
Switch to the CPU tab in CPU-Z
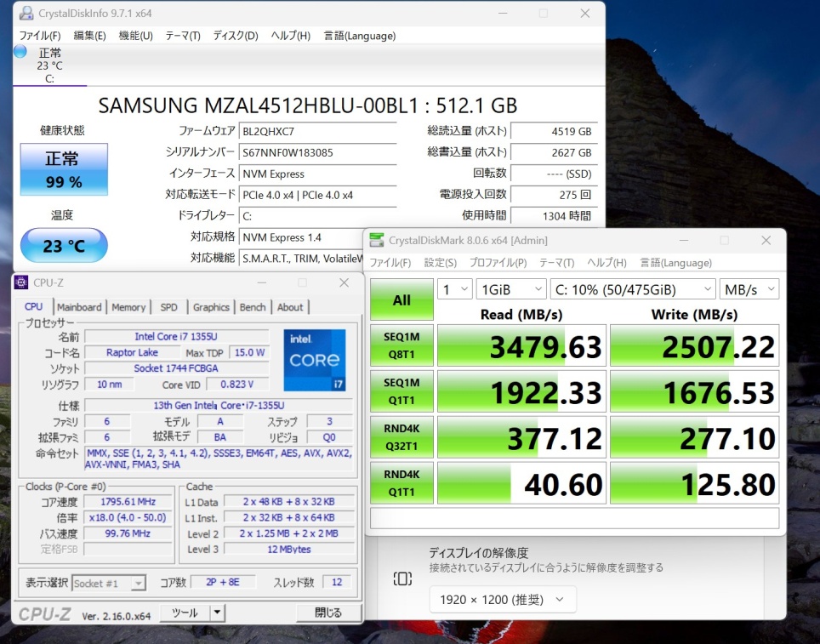coord(33,307)
